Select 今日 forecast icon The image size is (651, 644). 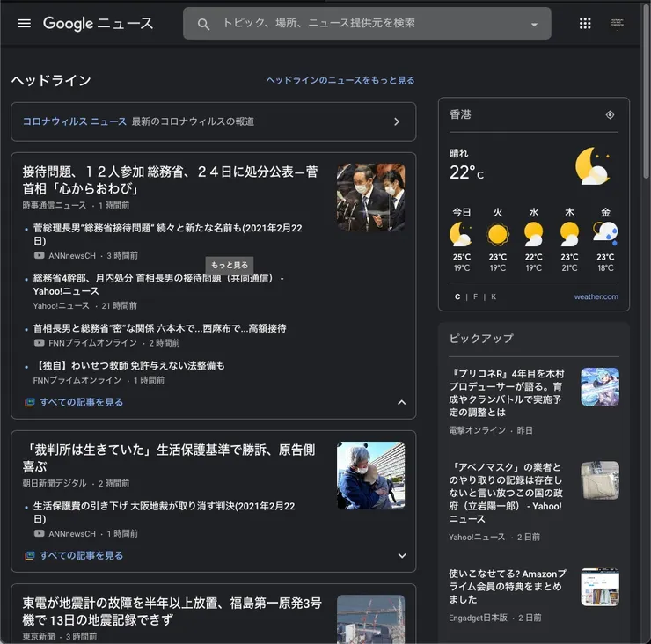tap(461, 235)
